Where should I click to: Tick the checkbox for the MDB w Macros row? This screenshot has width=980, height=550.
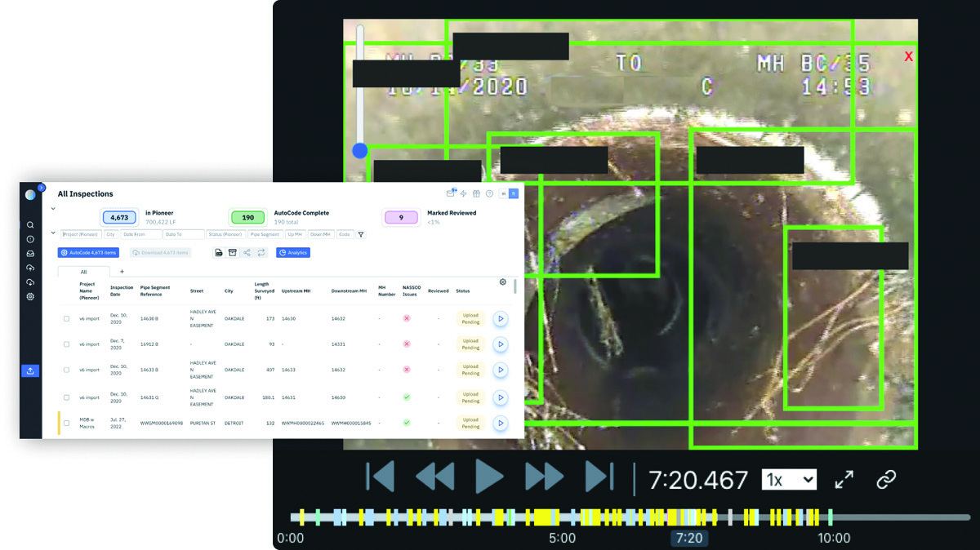tap(67, 423)
